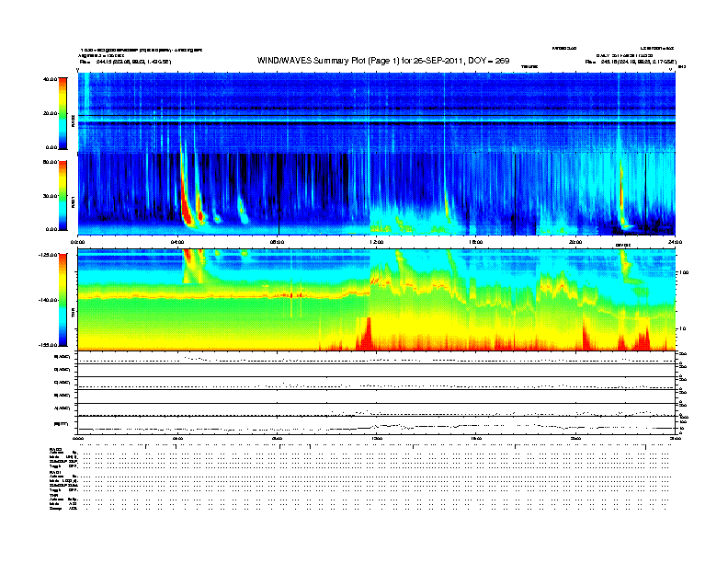This screenshot has width=728, height=563.
Task: Click the 12:00 tick on bottom time axis
Action: pyautogui.click(x=377, y=438)
